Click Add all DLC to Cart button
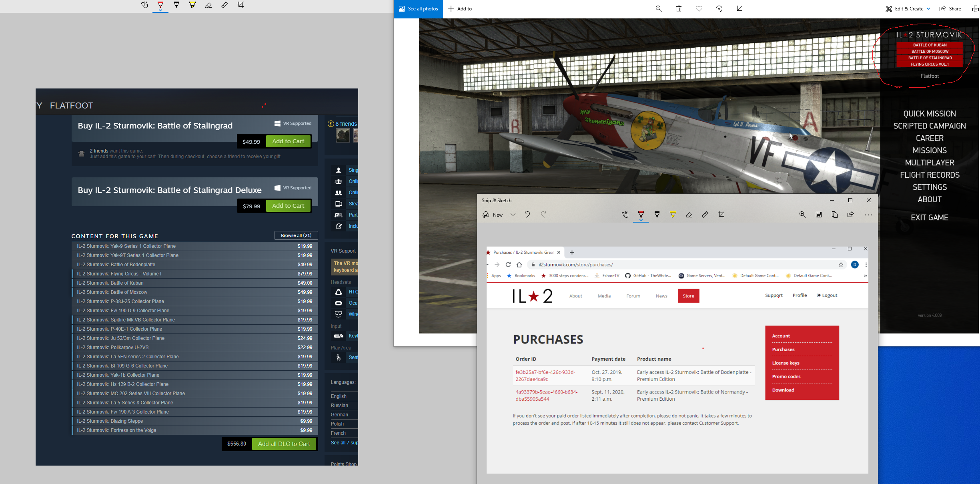Image resolution: width=980 pixels, height=484 pixels. [284, 444]
